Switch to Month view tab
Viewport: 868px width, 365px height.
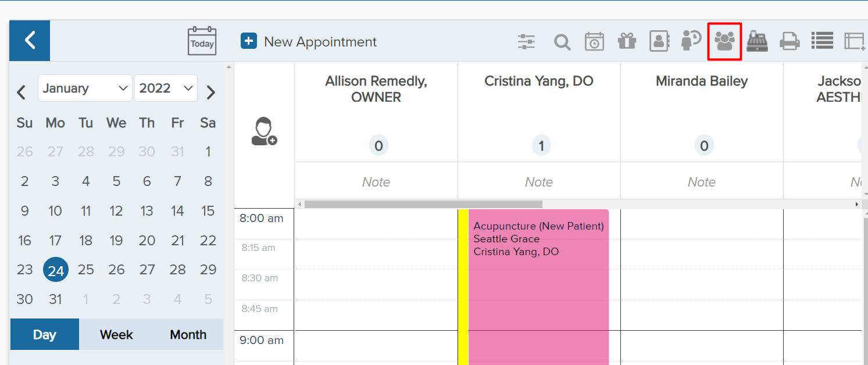(x=188, y=335)
